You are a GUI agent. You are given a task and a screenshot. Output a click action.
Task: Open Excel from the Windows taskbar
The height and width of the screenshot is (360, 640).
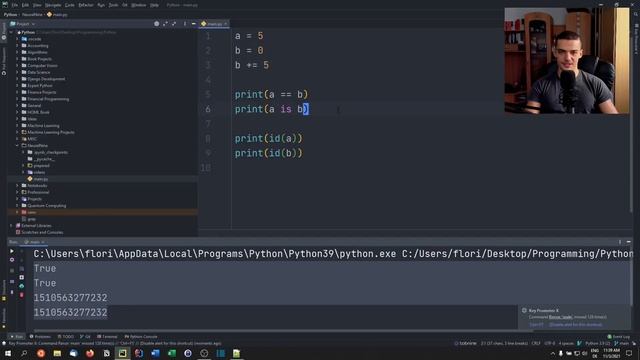[171, 353]
